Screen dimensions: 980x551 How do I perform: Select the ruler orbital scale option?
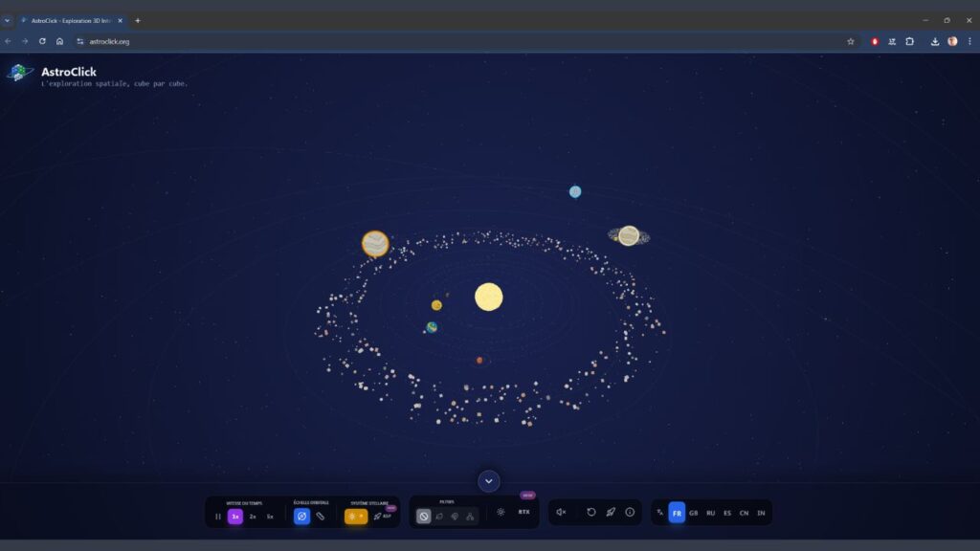coord(321,516)
